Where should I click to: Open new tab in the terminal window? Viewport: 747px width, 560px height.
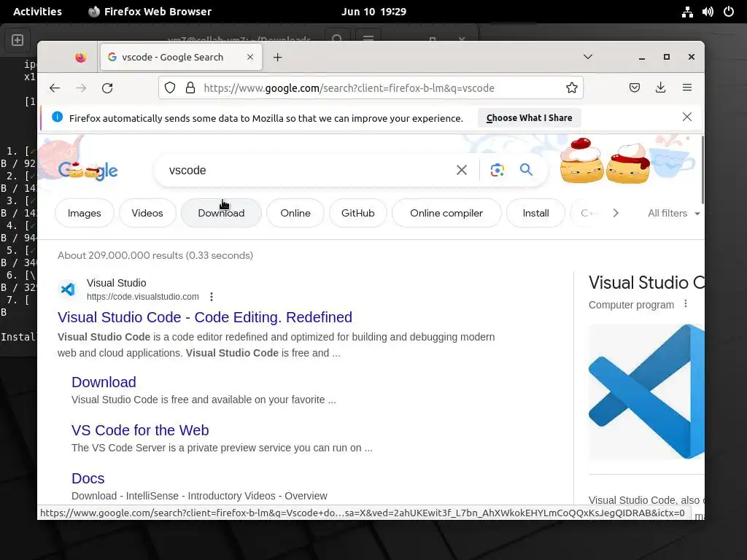coord(18,40)
